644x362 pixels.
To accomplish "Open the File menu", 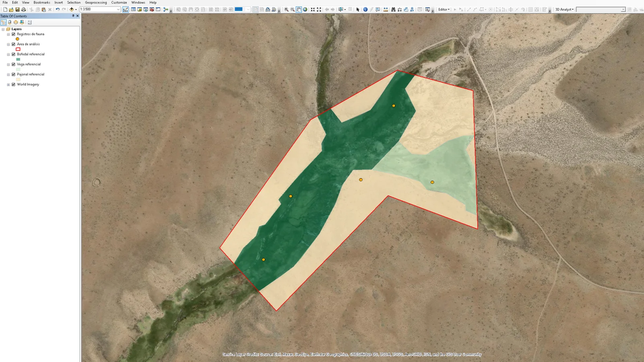I will [5, 2].
